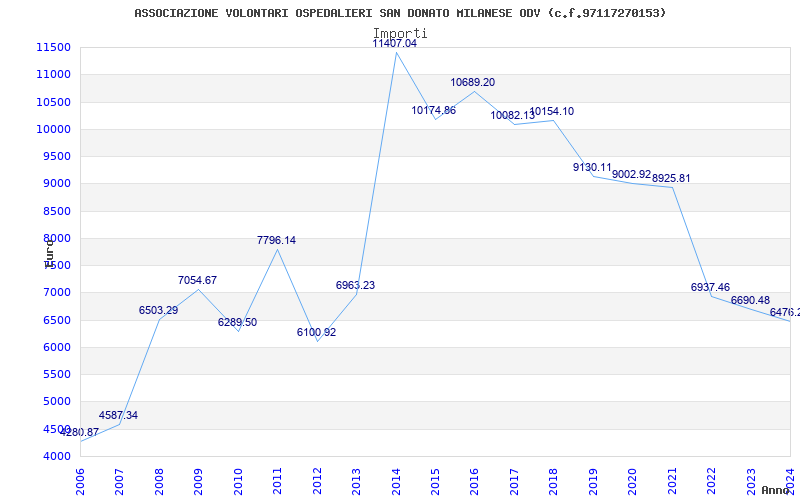The height and width of the screenshot is (500, 800).
Task: Click the data label 10174.86
Action: 434,111
